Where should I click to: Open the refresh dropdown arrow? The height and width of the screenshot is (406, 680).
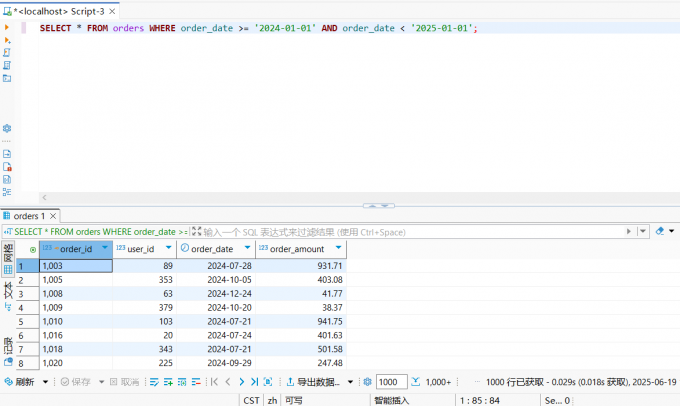point(45,382)
